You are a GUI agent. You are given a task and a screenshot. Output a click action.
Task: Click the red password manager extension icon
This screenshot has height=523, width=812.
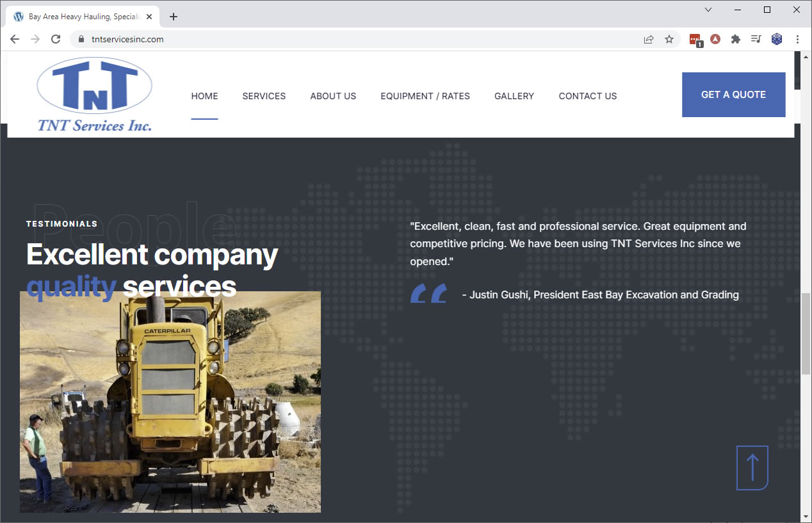pyautogui.click(x=695, y=39)
